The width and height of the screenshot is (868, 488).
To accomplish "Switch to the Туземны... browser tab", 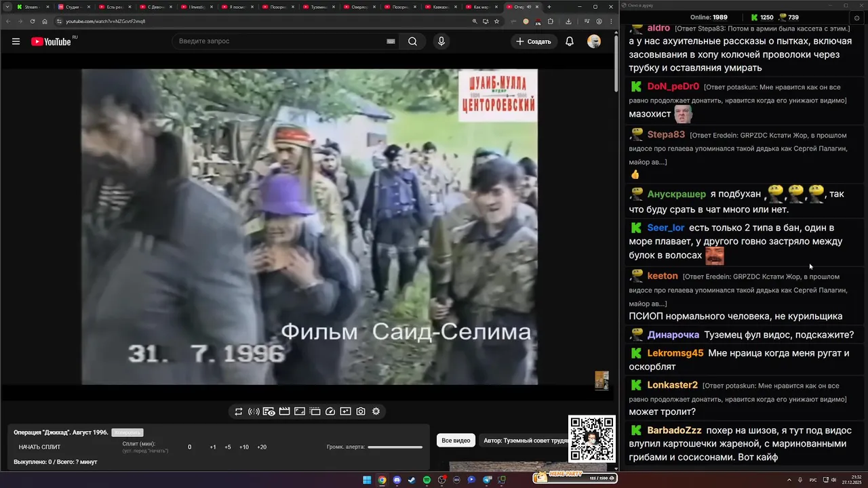I will click(317, 7).
